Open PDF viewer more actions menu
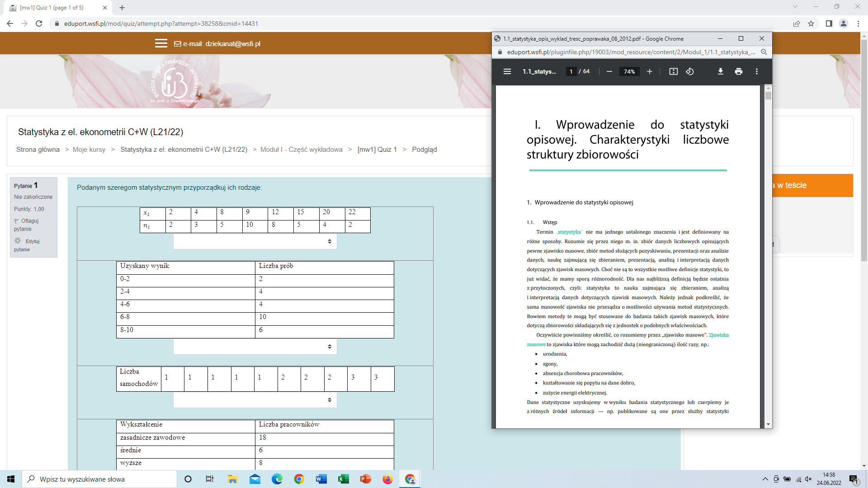This screenshot has height=488, width=868. point(757,71)
